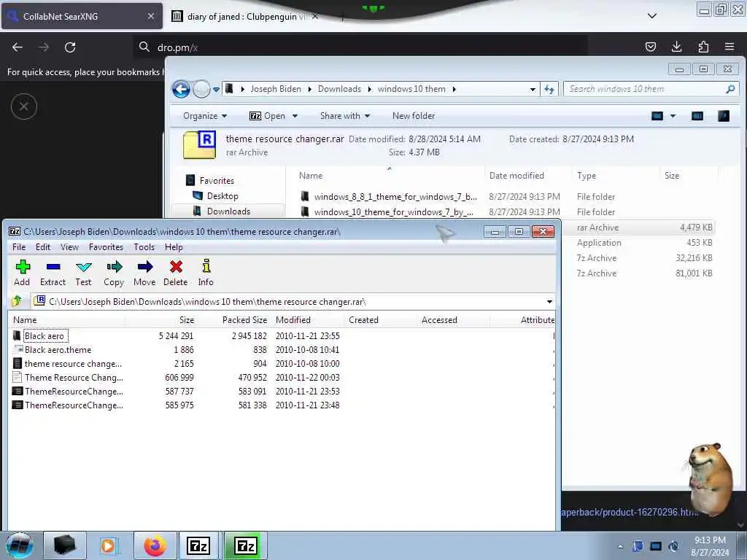The height and width of the screenshot is (560, 747).
Task: Switch to the CollabNet SearXNG browser tab
Action: pos(82,16)
